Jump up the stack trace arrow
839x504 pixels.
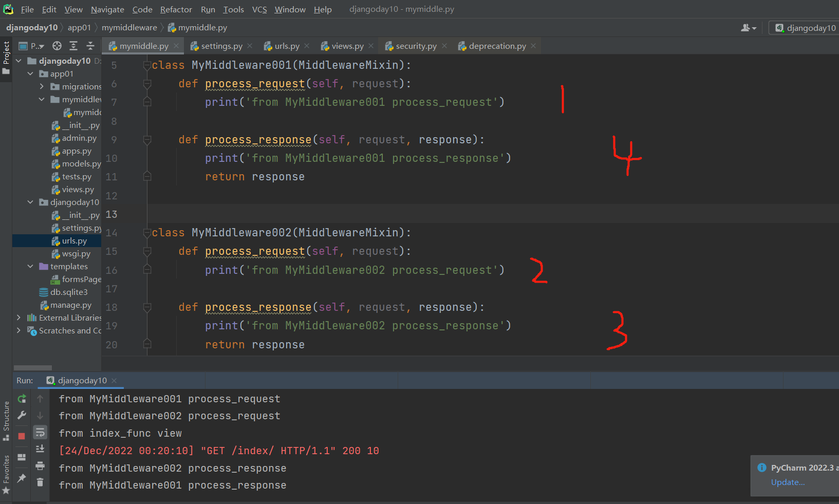tap(40, 399)
